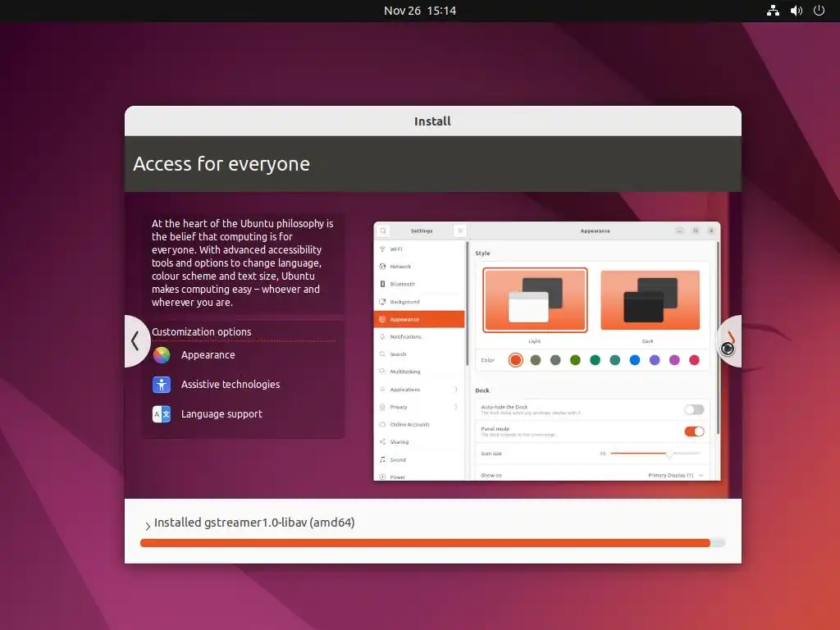
Task: Toggle the Auto-hide the Dock switch
Action: 694,410
